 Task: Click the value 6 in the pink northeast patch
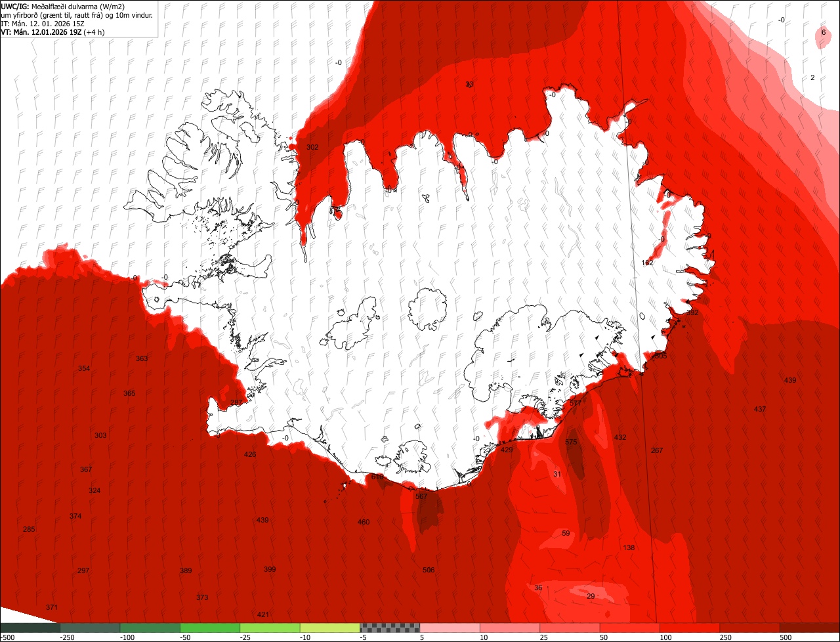(824, 32)
